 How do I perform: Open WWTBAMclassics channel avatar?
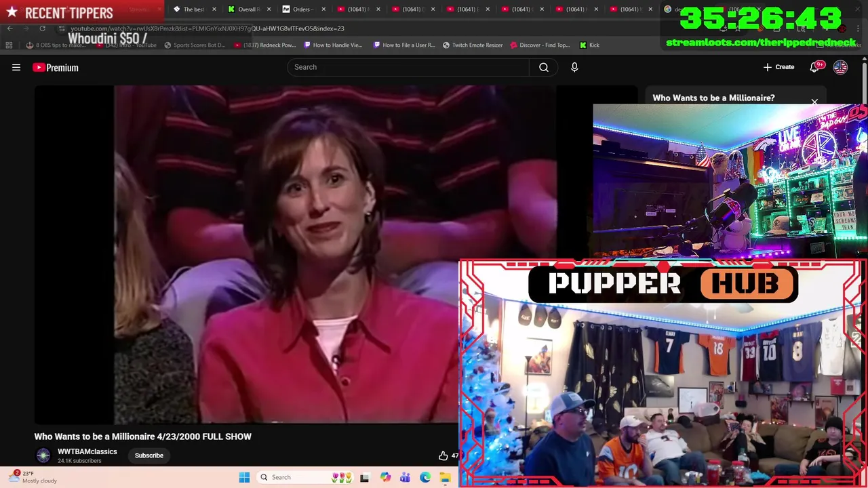click(x=43, y=455)
